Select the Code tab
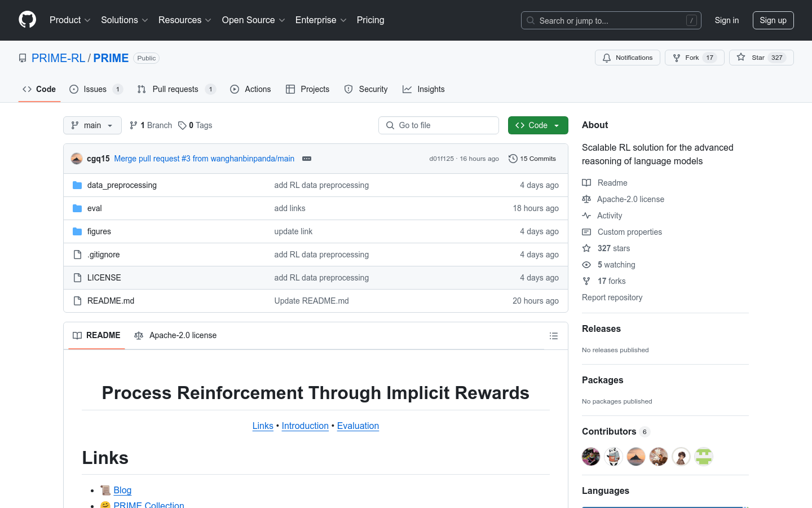Image resolution: width=812 pixels, height=508 pixels. click(x=39, y=89)
